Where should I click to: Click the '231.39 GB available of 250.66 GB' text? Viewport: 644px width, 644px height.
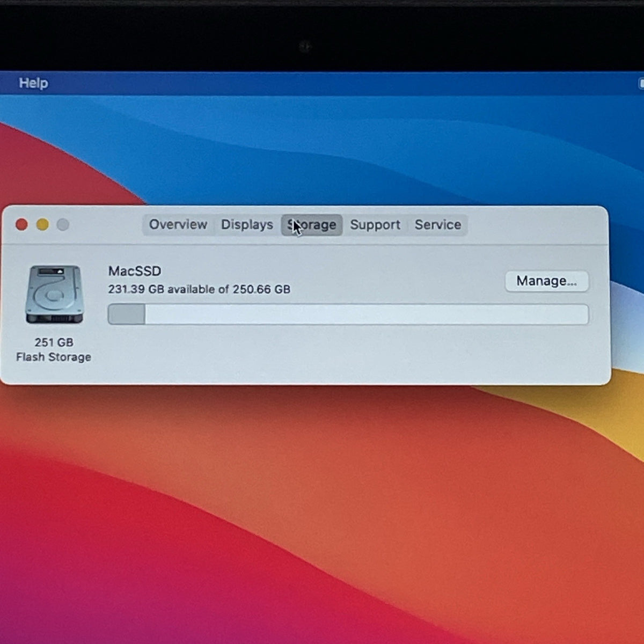(199, 289)
